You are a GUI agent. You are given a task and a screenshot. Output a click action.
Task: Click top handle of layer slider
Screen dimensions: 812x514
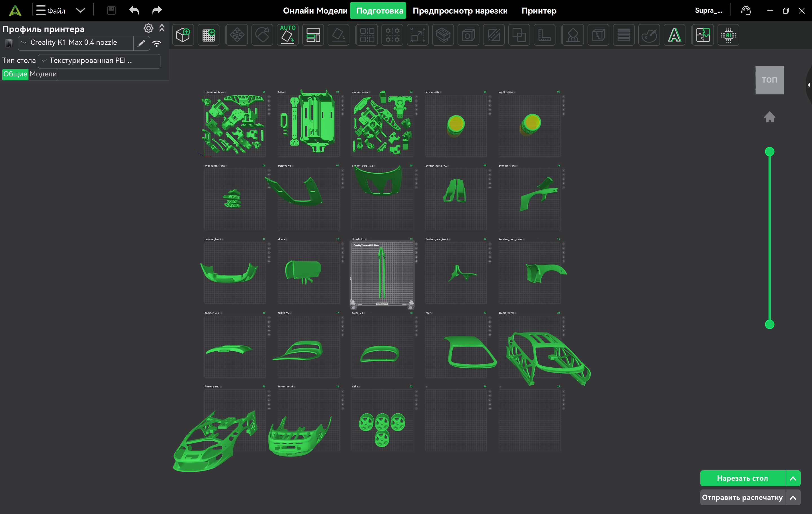click(769, 151)
